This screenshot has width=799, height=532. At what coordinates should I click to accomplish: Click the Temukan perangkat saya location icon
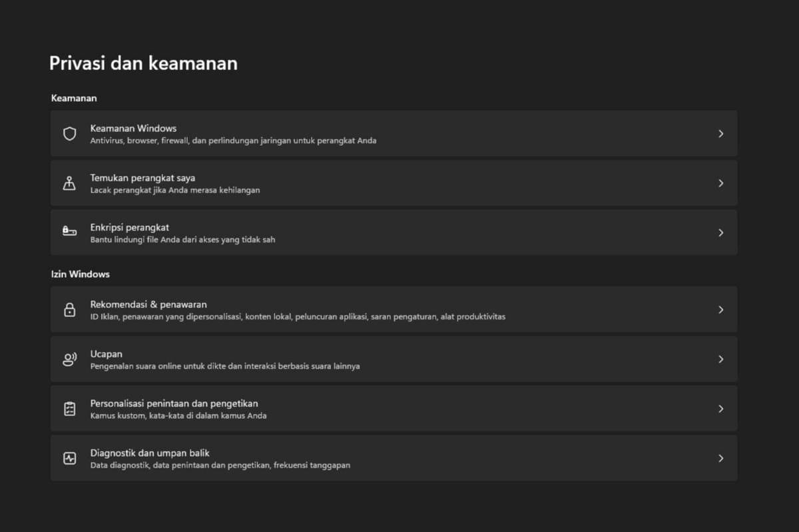[x=69, y=183]
